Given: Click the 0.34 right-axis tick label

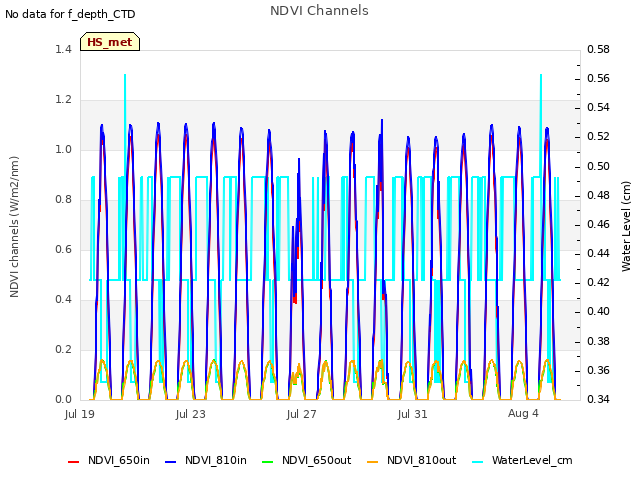Looking at the screenshot, I should [x=598, y=399].
